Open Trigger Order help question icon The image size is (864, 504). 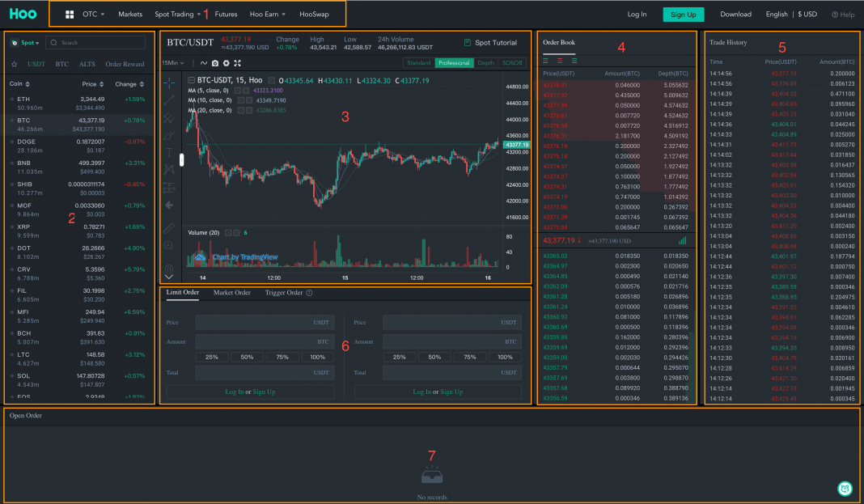click(x=309, y=293)
